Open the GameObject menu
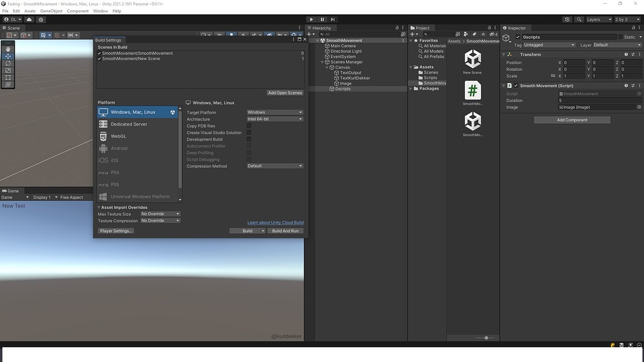644x362 pixels. point(51,11)
